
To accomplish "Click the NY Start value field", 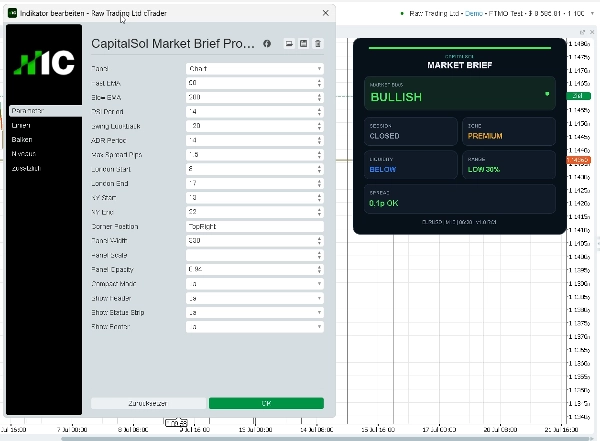I will pyautogui.click(x=255, y=198).
